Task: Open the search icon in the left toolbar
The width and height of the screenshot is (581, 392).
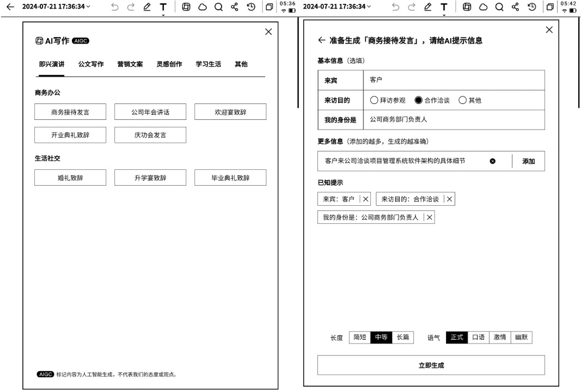Action: 218,7
